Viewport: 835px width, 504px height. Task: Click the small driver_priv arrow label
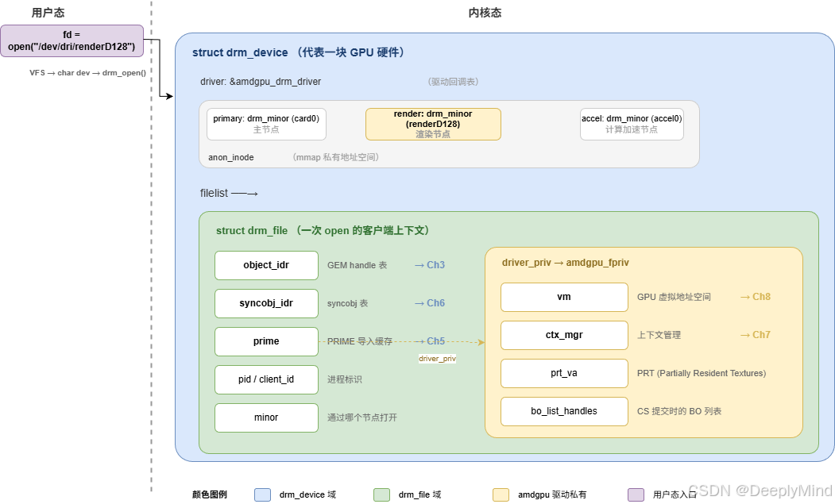(437, 359)
